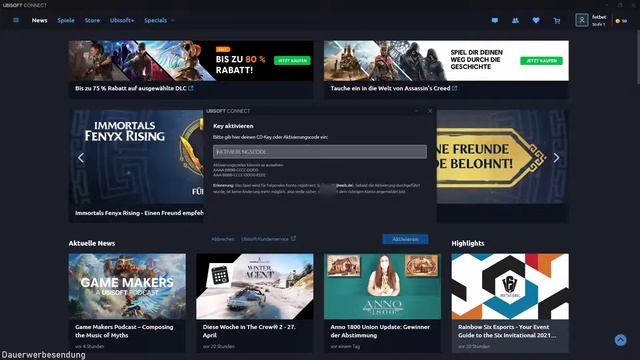640x360 pixels.
Task: Open the hamburger menu icon
Action: click(16, 20)
